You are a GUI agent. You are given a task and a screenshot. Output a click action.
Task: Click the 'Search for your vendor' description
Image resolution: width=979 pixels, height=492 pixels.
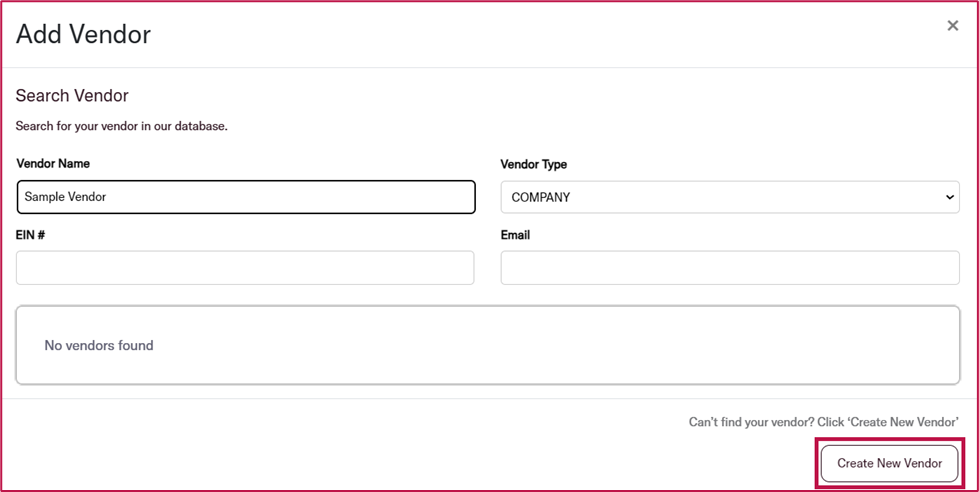click(x=122, y=126)
